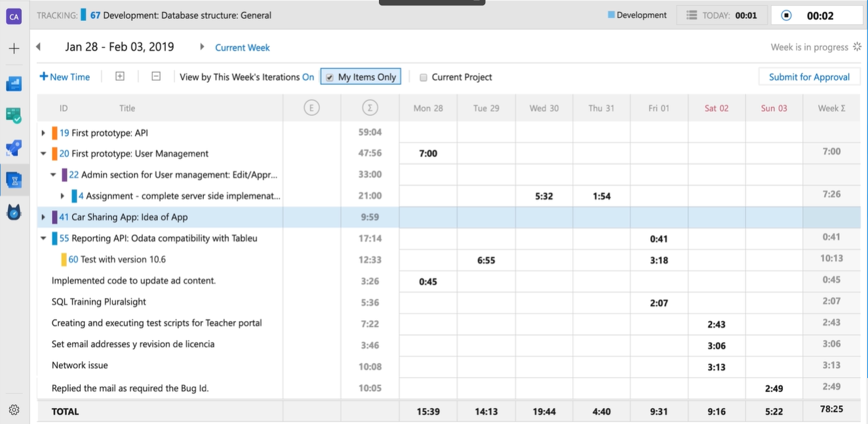Click the Estimate (E) column header icon
Screen dimensions: 868x424
312,108
